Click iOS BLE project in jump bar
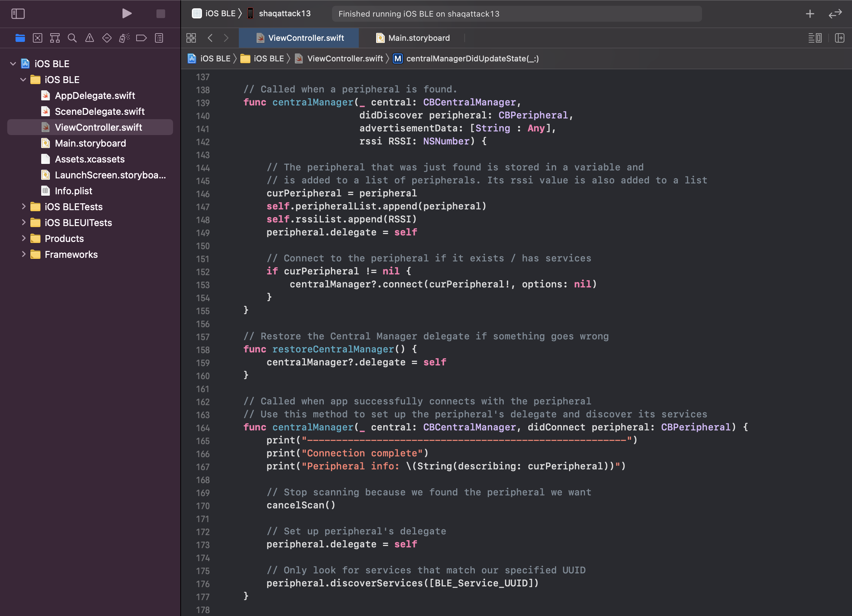This screenshot has width=852, height=616. coord(209,58)
